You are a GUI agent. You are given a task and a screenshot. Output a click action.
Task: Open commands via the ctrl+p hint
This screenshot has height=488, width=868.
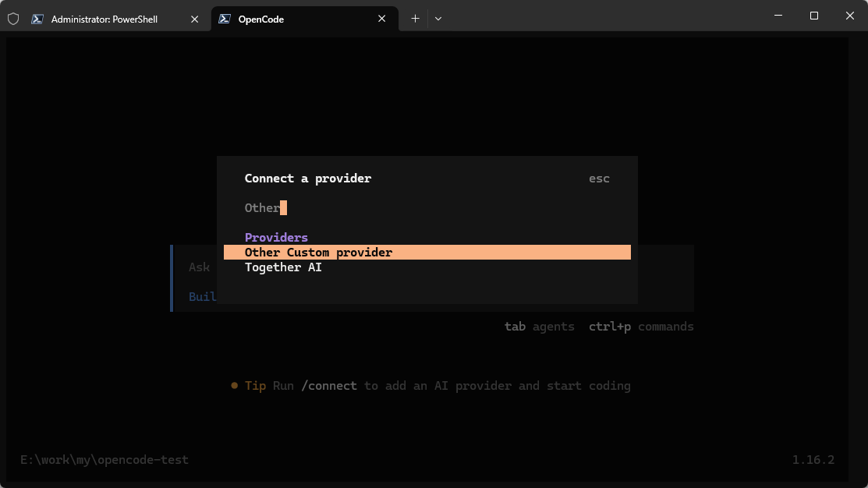(x=641, y=327)
